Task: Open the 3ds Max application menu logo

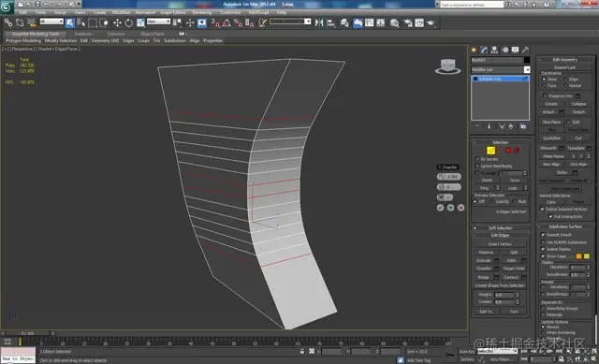Action: click(7, 7)
